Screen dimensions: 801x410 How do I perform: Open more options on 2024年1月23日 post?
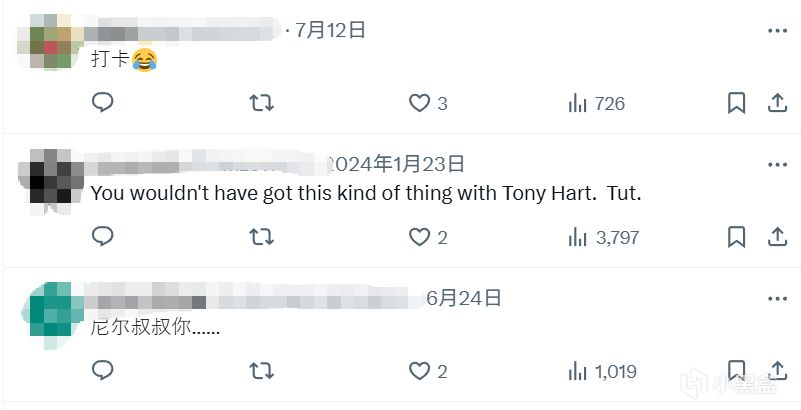point(777,165)
